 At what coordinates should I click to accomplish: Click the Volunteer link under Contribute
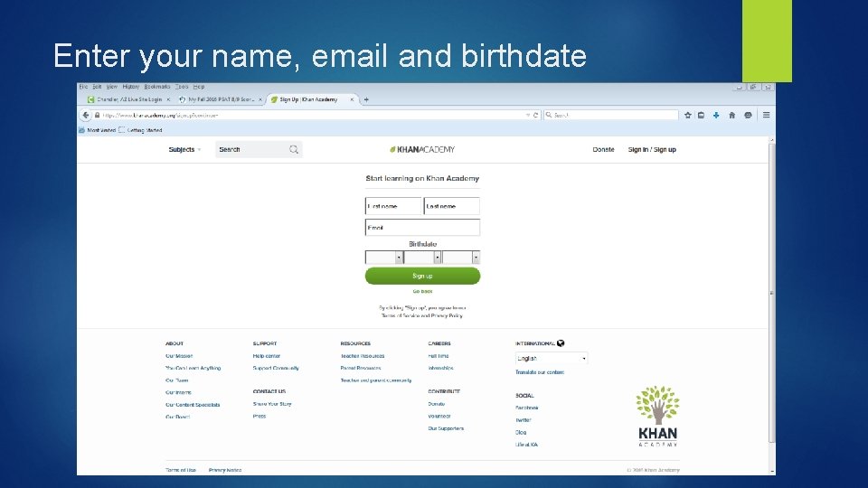439,416
